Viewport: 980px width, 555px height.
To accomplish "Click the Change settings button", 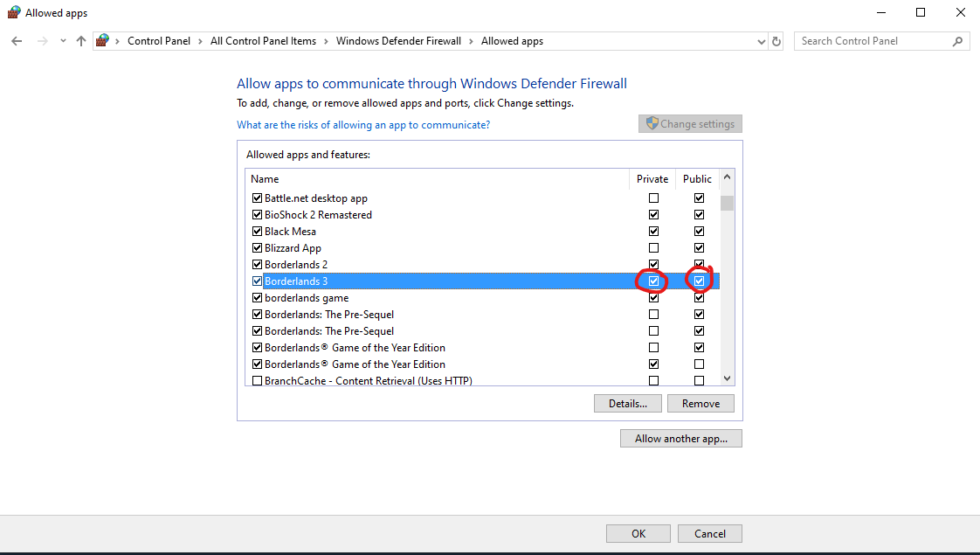I will tap(690, 124).
